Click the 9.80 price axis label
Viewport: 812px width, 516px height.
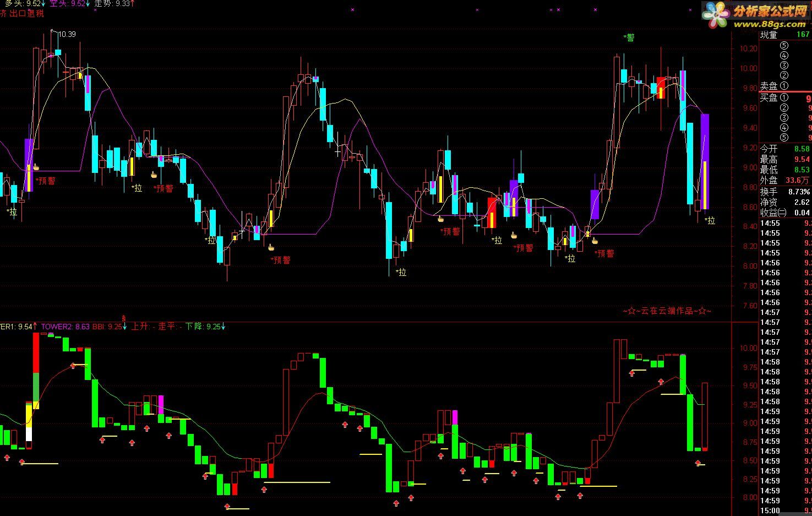coord(750,88)
